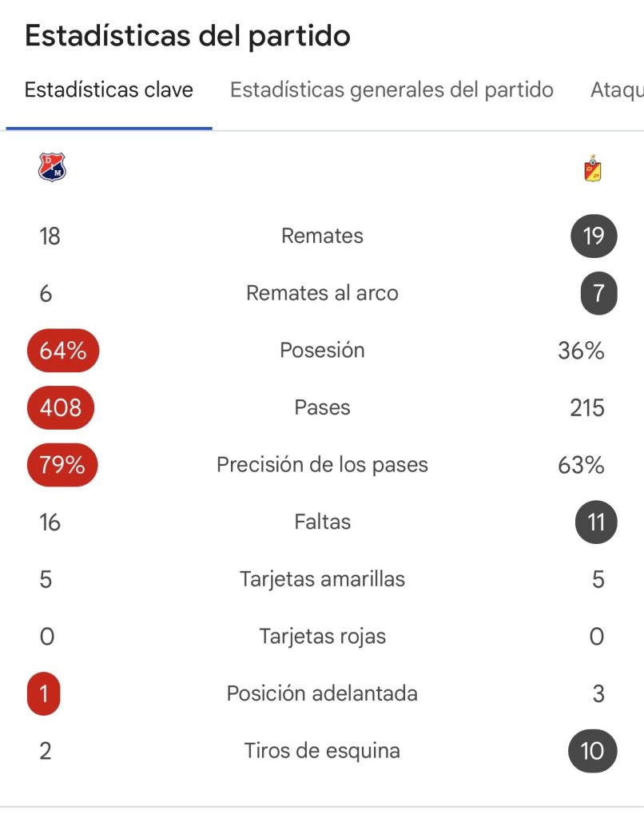
Task: Click the Remates stat label
Action: click(322, 236)
